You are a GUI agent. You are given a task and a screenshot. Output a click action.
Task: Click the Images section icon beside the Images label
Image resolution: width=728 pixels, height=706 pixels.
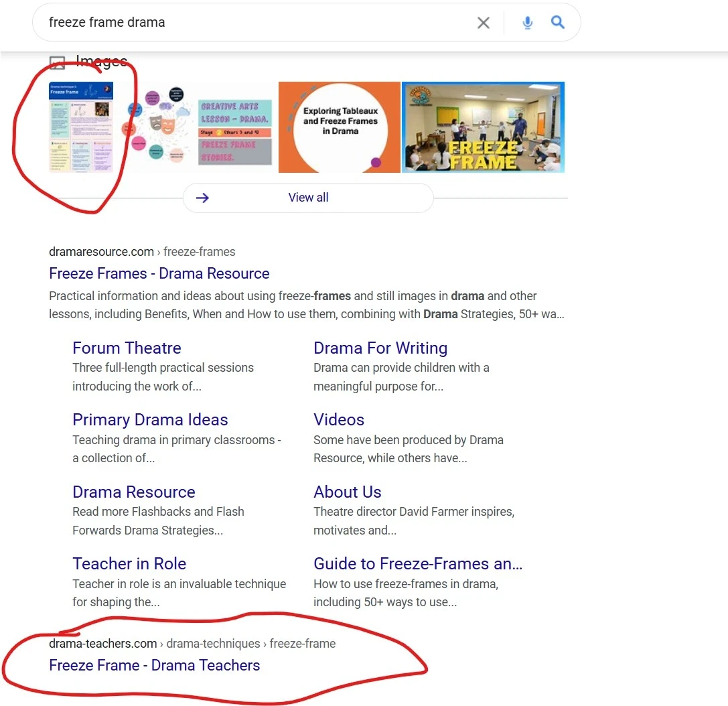pos(57,62)
